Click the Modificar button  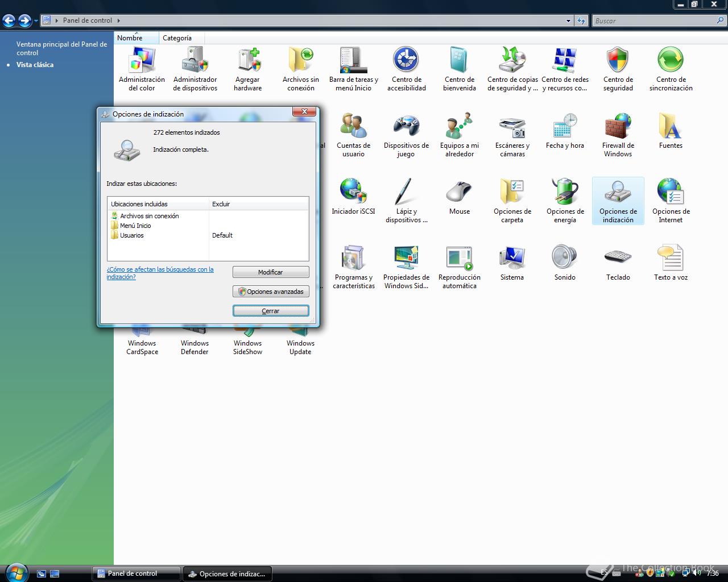click(271, 272)
